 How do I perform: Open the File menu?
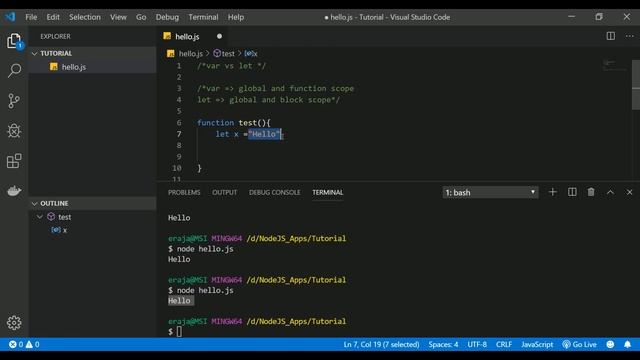coord(31,17)
